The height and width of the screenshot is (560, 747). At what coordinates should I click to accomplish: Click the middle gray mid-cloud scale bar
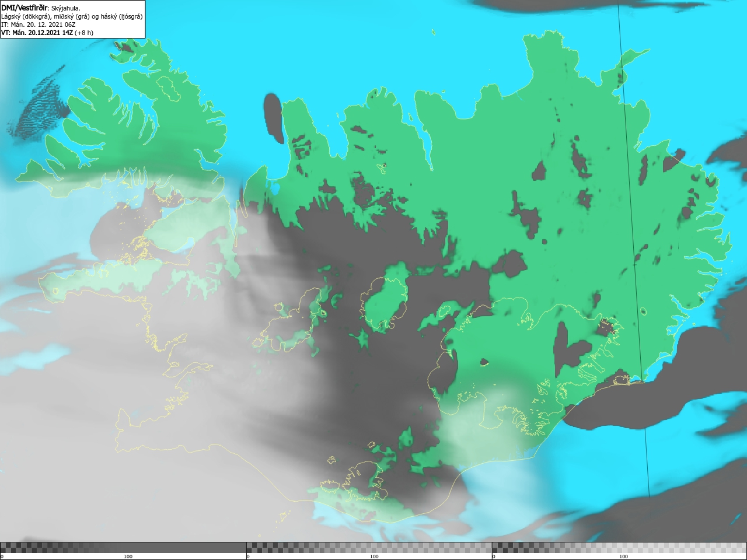[369, 548]
